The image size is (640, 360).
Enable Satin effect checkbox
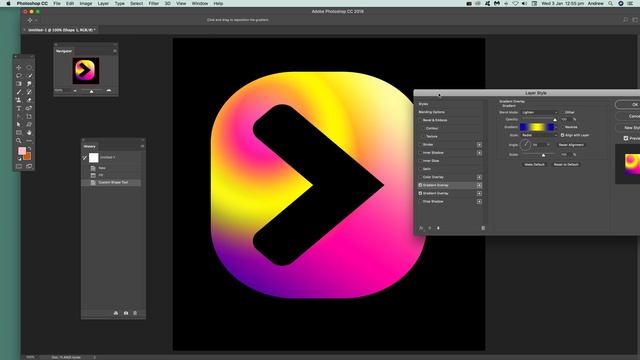[420, 169]
